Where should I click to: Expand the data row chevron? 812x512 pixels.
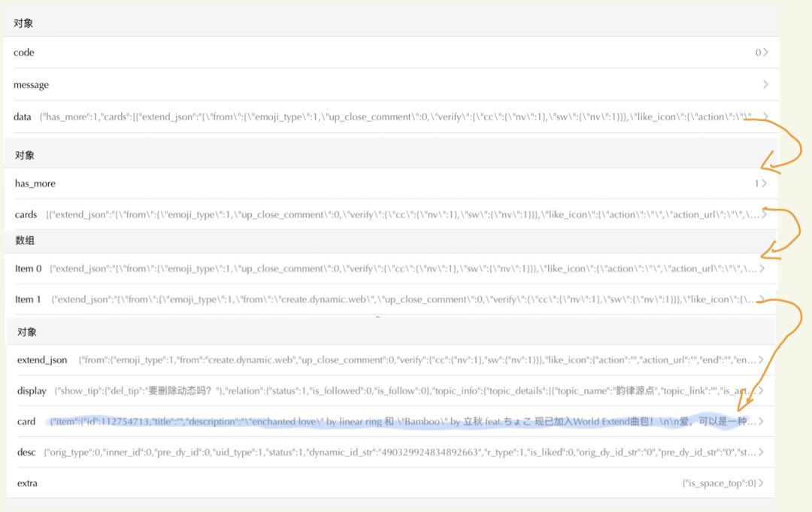point(765,117)
